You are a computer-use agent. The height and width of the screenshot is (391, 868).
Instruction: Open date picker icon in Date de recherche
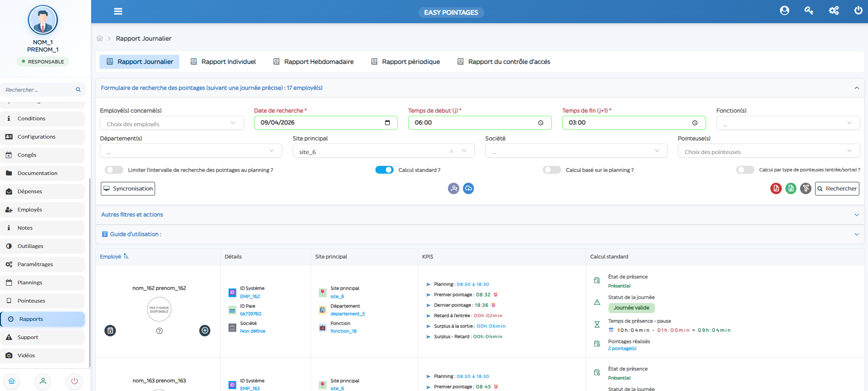(388, 123)
